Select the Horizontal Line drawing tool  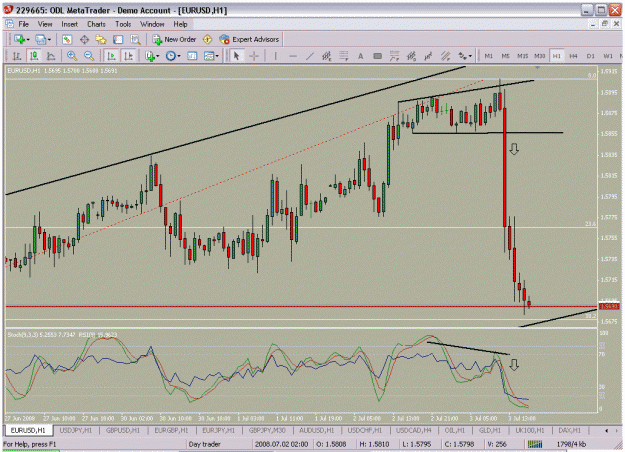coord(293,56)
